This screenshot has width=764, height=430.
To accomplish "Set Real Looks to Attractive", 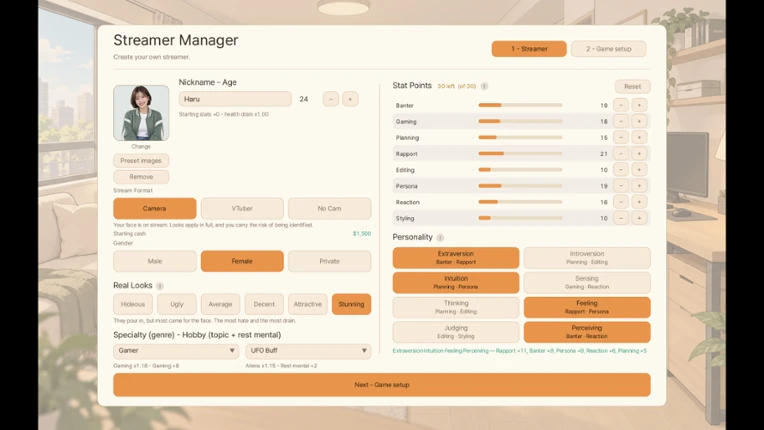I will (308, 304).
